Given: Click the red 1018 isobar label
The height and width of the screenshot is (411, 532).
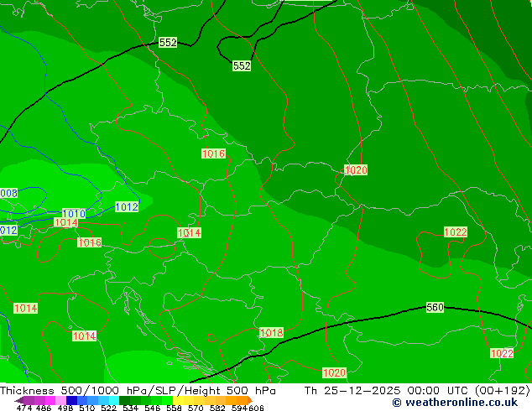Looking at the screenshot, I should (271, 333).
